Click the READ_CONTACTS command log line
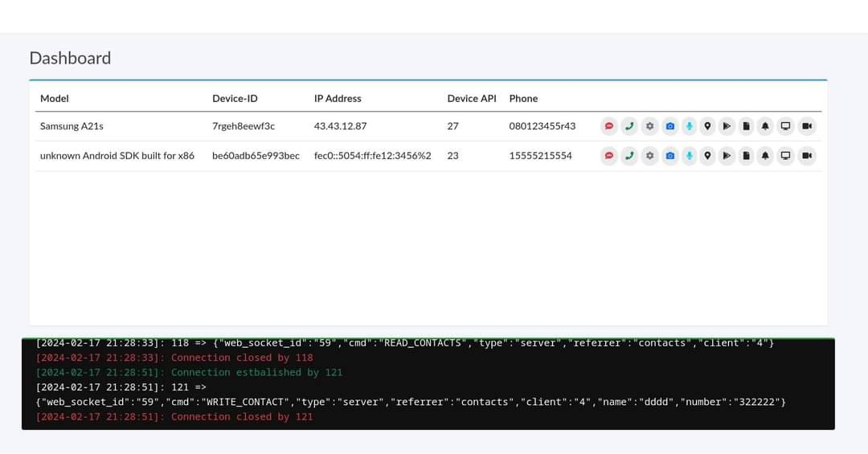 (x=404, y=343)
